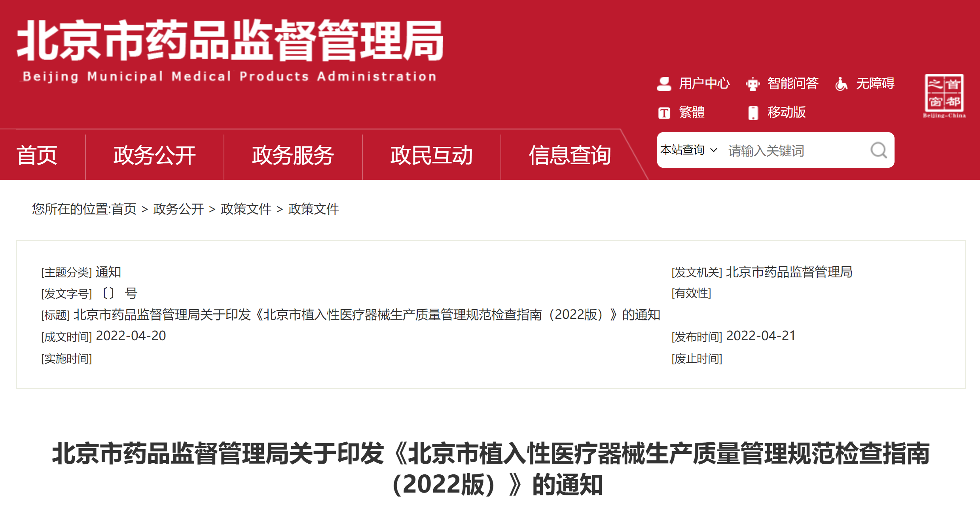980x508 pixels.
Task: Open the 政务公开 navigation menu
Action: click(x=154, y=155)
